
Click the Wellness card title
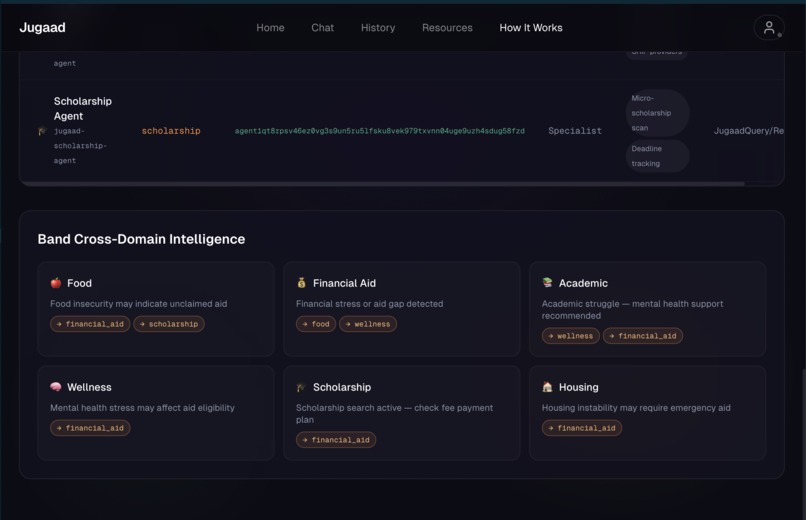[89, 387]
